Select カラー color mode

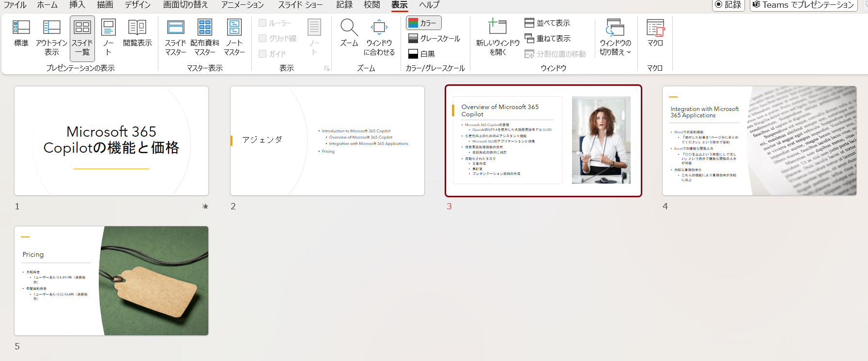click(x=424, y=23)
